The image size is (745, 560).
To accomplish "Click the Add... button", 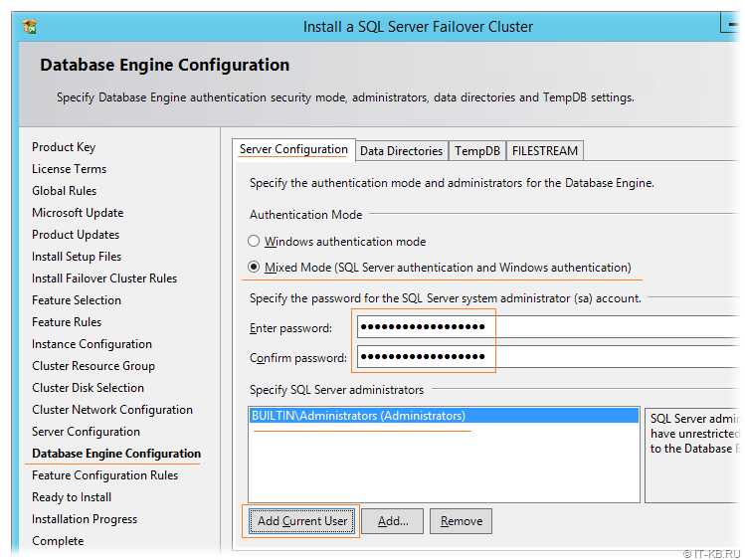I will [392, 521].
